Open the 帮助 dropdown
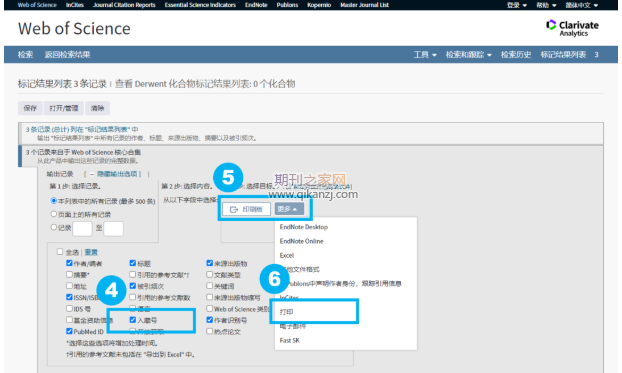 point(546,5)
